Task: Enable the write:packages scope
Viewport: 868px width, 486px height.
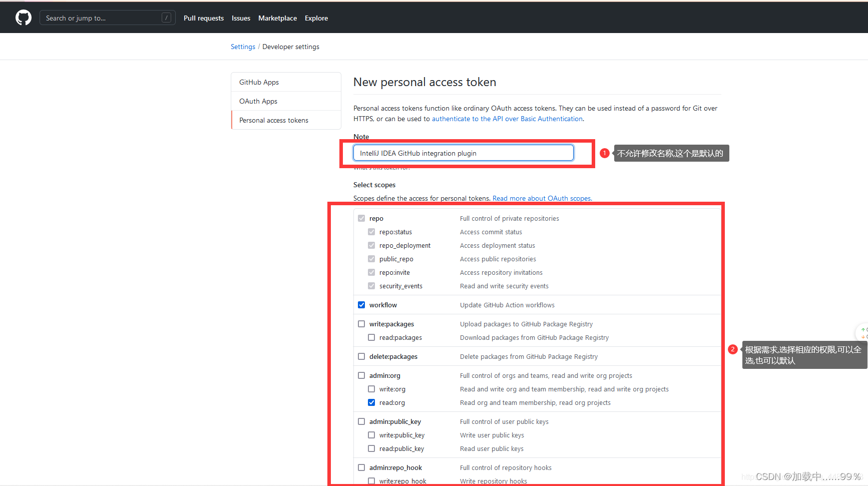Action: (361, 323)
